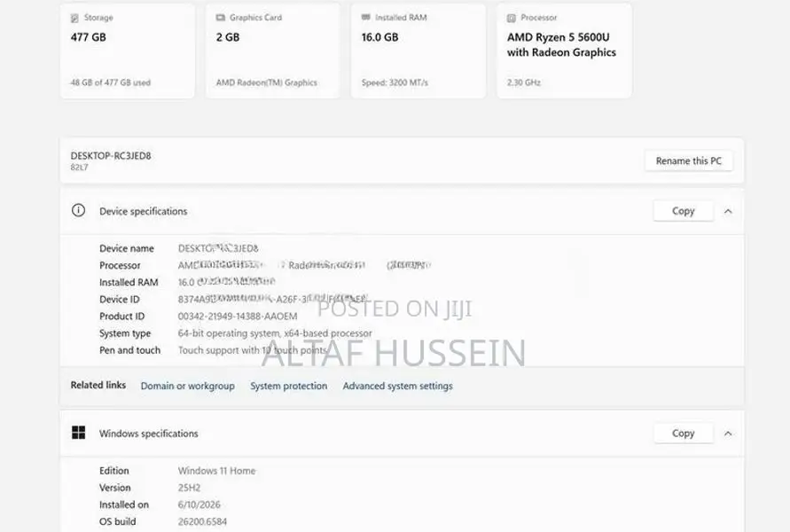
Task: Select the Version value 25H2
Action: pos(189,488)
